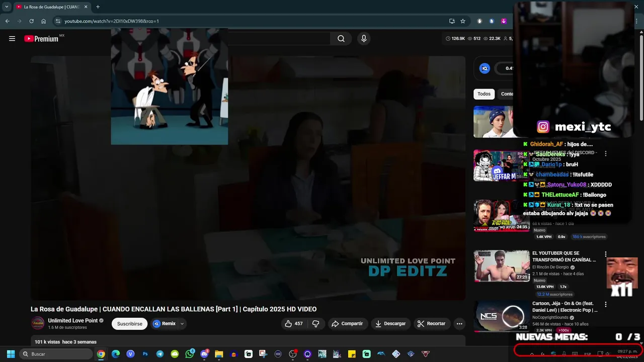
Task: View site information icon in address bar
Action: click(58, 21)
